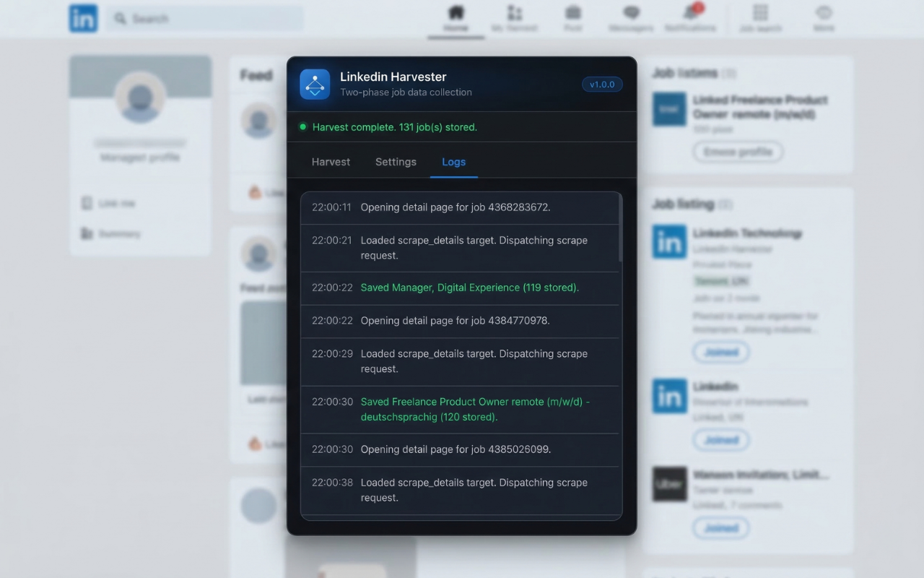Click the LinkedIn logo in the top bar
Image resolution: width=924 pixels, height=578 pixels.
tap(83, 18)
